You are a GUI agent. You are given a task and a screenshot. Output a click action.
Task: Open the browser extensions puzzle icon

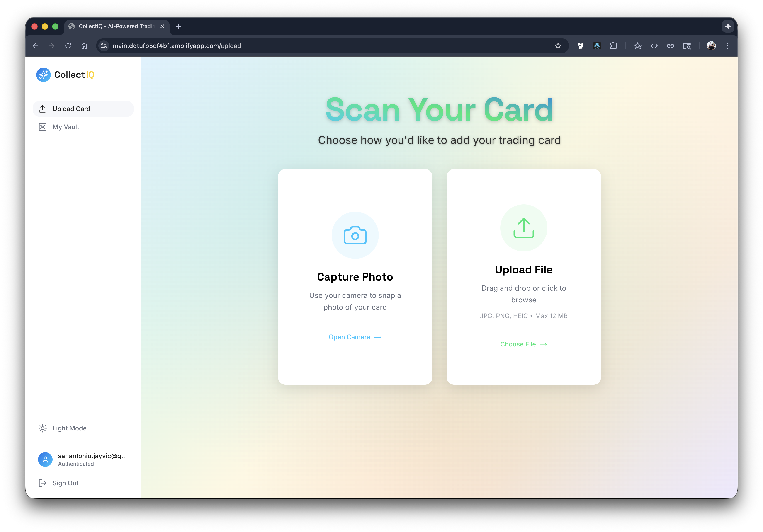(613, 46)
